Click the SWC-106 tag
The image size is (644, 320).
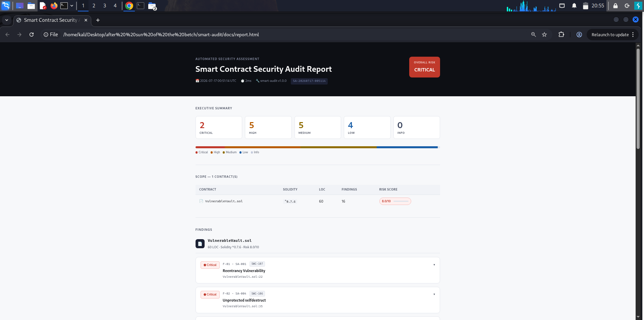pyautogui.click(x=257, y=294)
